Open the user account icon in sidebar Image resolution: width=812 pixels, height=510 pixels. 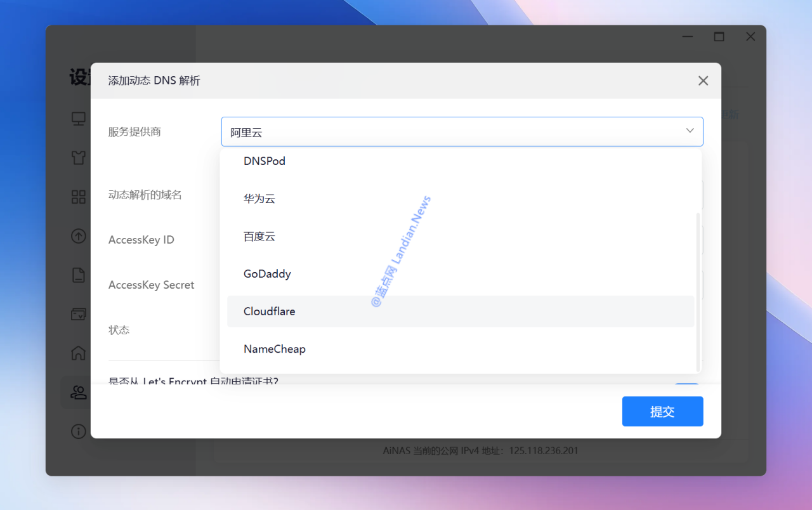tap(79, 393)
